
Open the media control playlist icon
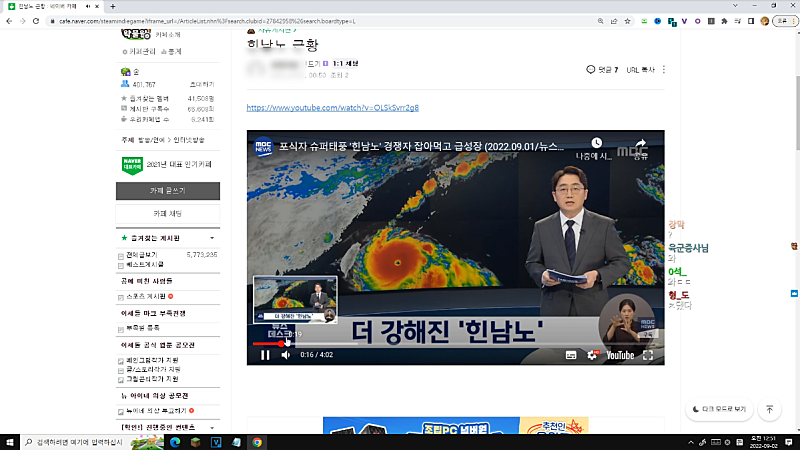(x=737, y=21)
